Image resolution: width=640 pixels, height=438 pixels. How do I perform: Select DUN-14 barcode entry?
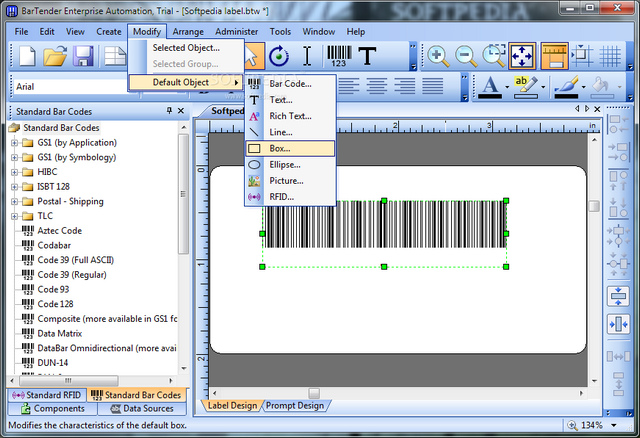53,363
